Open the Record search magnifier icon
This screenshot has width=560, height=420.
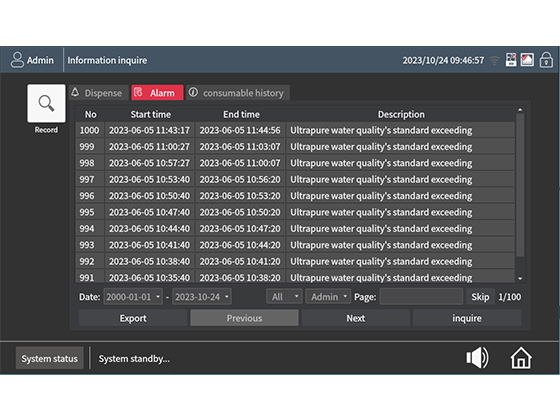(46, 104)
